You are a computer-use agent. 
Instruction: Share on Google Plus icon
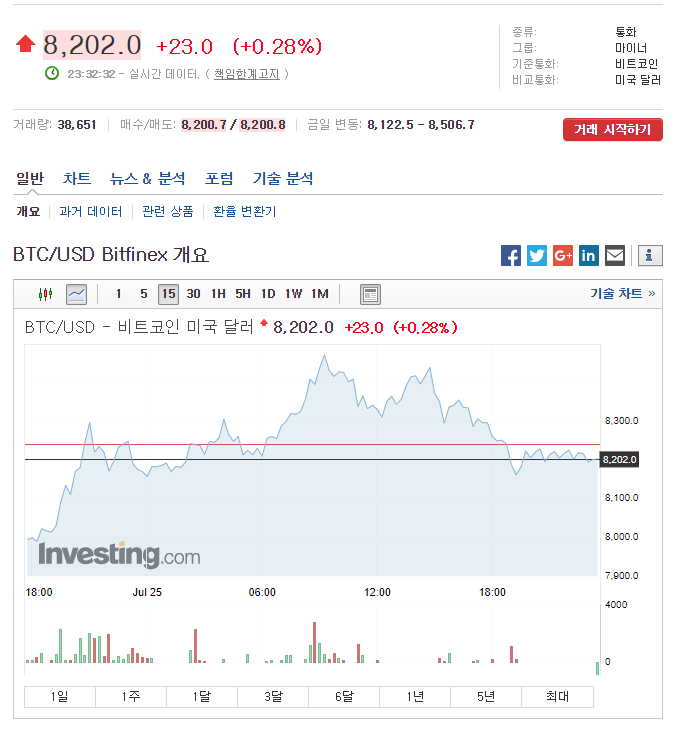tap(563, 255)
